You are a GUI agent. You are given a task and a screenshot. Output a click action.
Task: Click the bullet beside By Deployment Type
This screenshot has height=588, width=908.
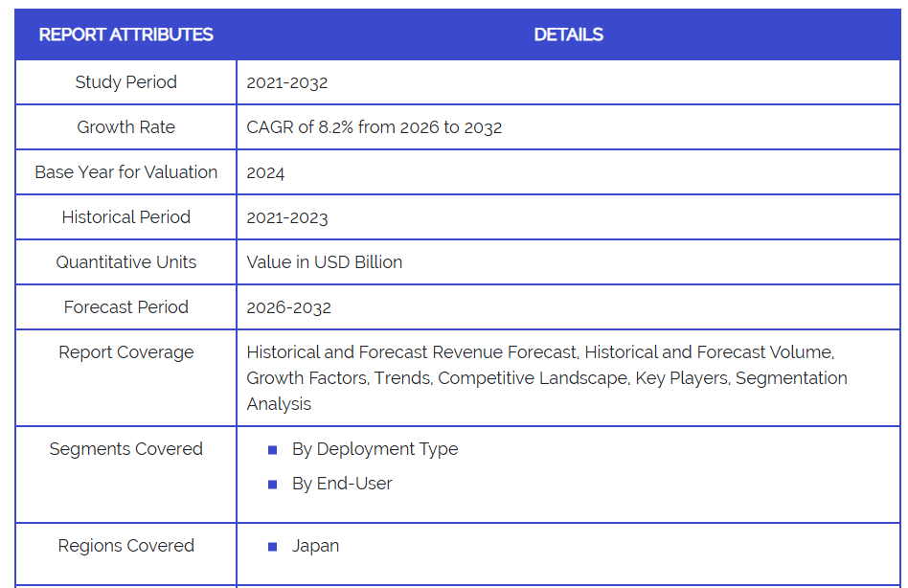(272, 450)
